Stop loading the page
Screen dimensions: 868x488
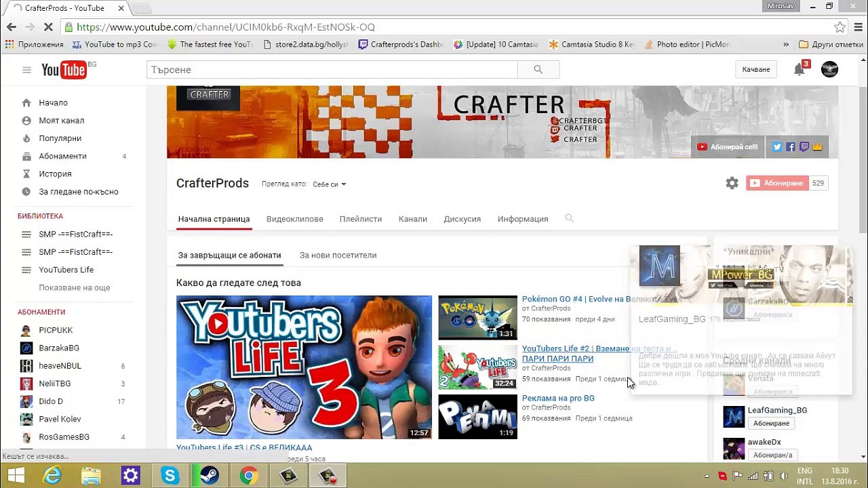(x=47, y=27)
